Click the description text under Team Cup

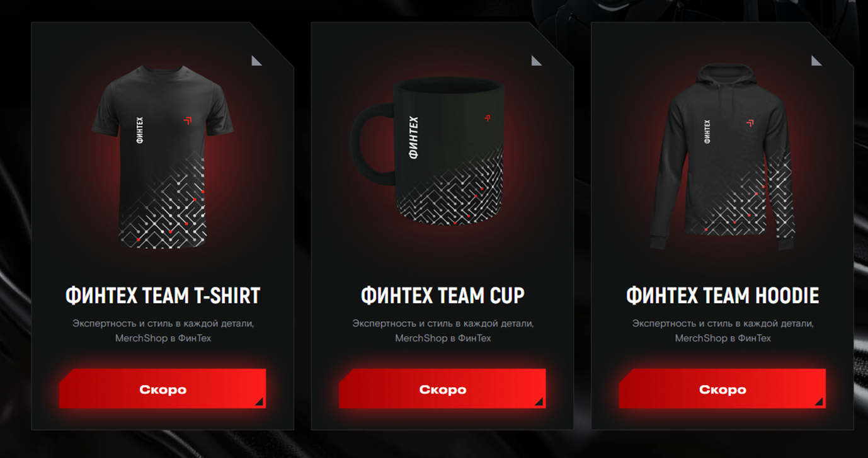(443, 331)
